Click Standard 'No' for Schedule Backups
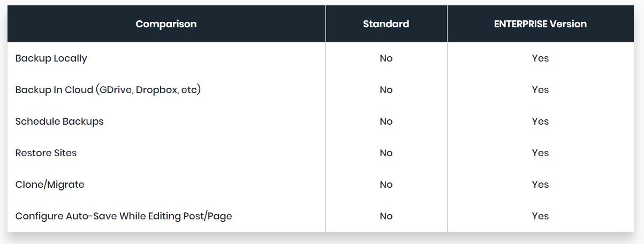Image resolution: width=644 pixels, height=244 pixels. [386, 121]
